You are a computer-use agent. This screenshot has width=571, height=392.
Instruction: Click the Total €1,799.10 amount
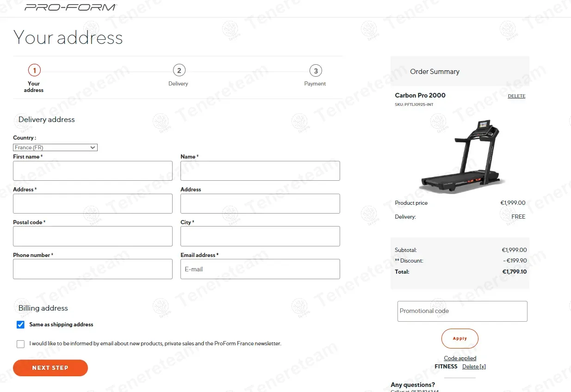coord(515,272)
